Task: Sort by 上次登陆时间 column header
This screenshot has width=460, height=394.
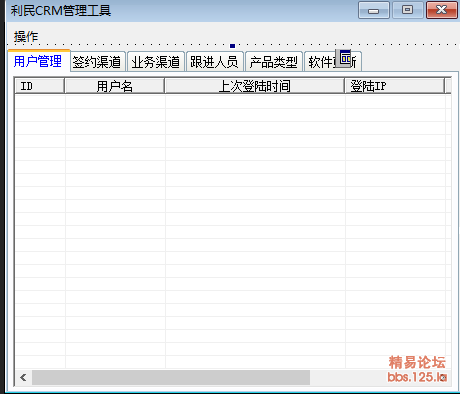Action: pyautogui.click(x=255, y=86)
